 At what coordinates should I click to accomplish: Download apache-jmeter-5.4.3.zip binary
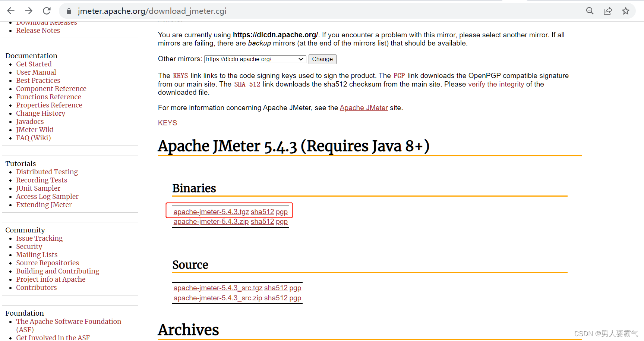(x=211, y=222)
